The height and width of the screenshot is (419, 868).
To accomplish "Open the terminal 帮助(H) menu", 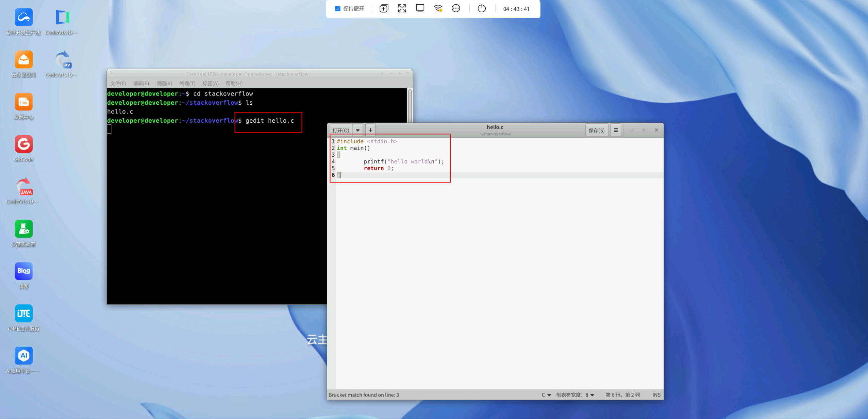I will pos(234,83).
